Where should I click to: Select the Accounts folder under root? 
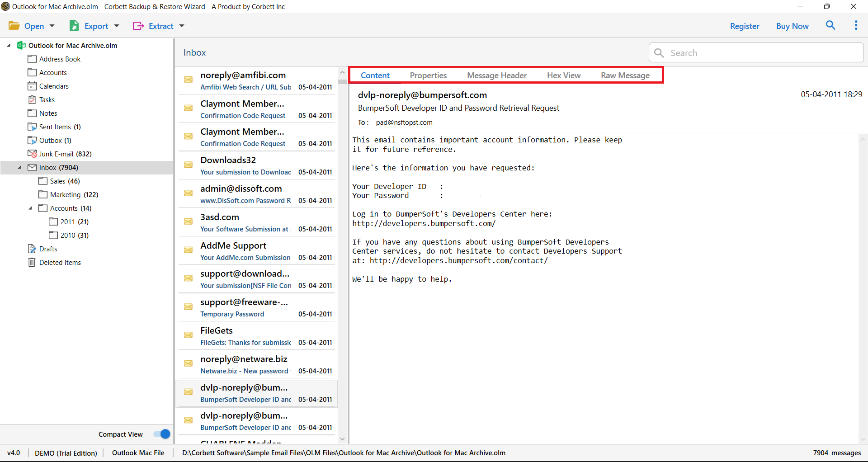pos(47,72)
